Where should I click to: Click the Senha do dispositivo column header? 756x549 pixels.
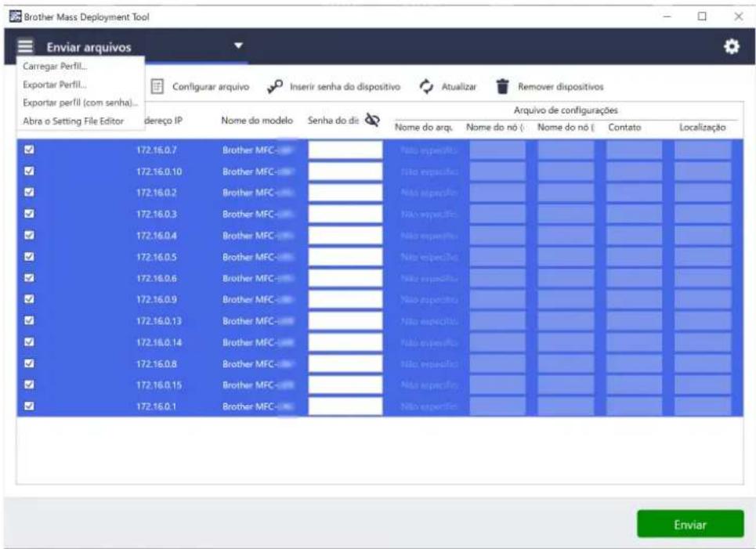[333, 121]
